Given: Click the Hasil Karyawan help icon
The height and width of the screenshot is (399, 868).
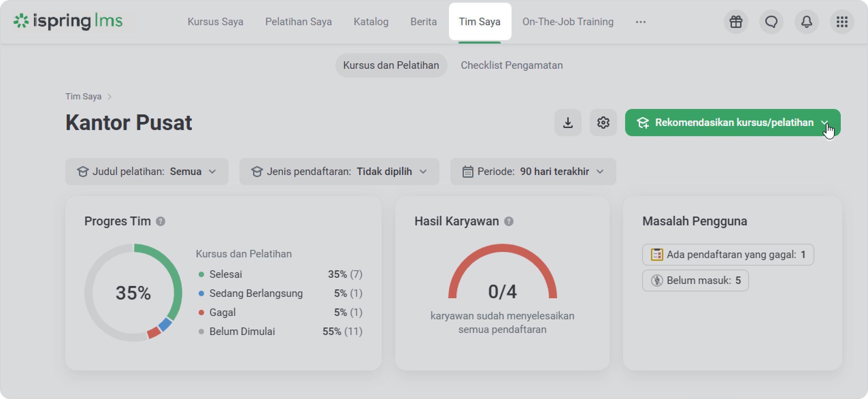Looking at the screenshot, I should 508,221.
